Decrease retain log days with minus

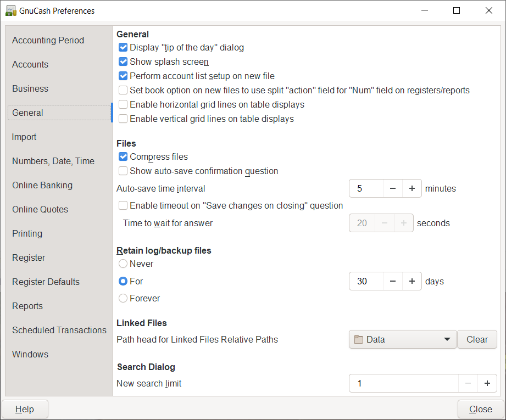393,281
